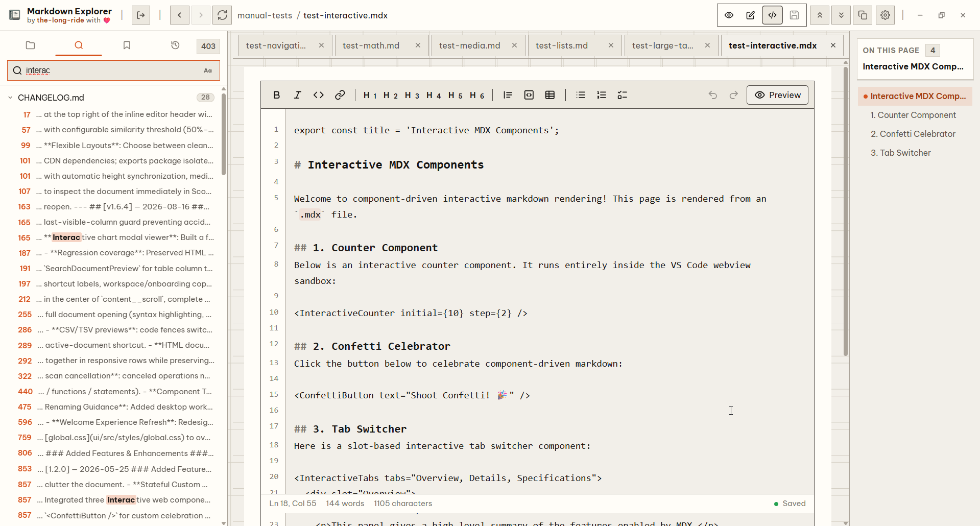Switch to edit mode (pencil icon)
The image size is (980, 526).
click(751, 15)
